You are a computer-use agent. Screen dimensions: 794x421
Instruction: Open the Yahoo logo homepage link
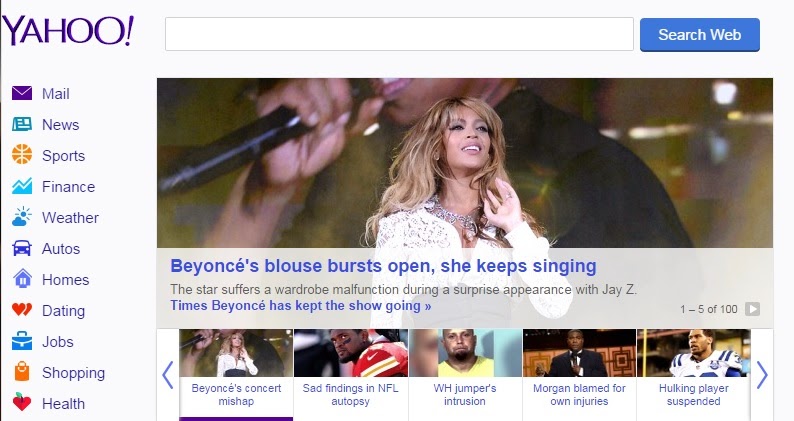(68, 30)
